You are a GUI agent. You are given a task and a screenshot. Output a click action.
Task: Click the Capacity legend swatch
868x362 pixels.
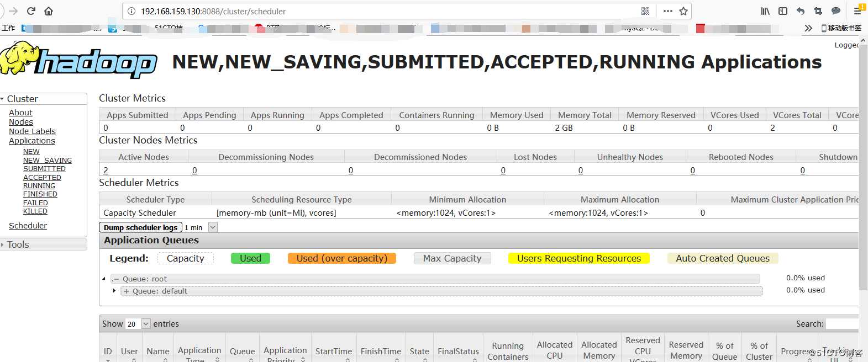(x=186, y=258)
